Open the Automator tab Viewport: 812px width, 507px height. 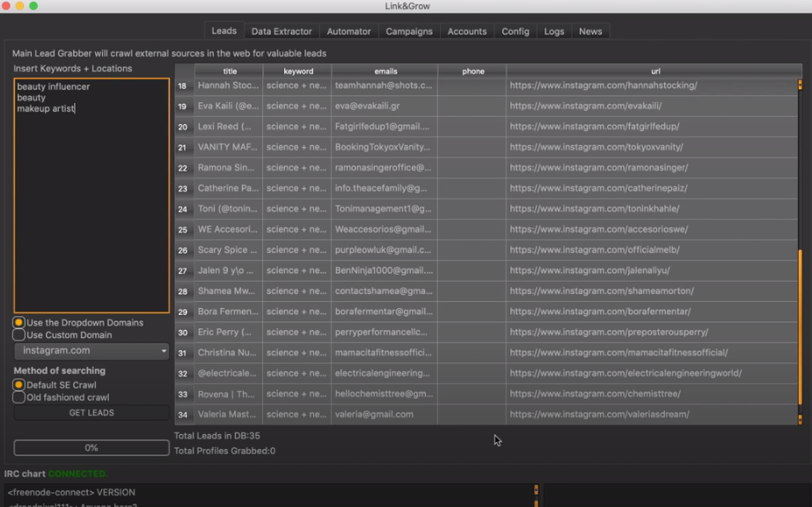[x=348, y=32]
